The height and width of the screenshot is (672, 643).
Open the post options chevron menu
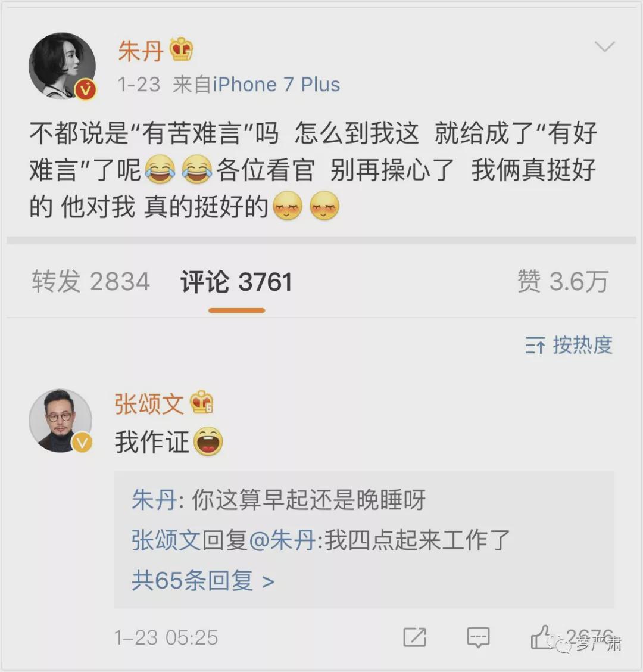(x=605, y=46)
